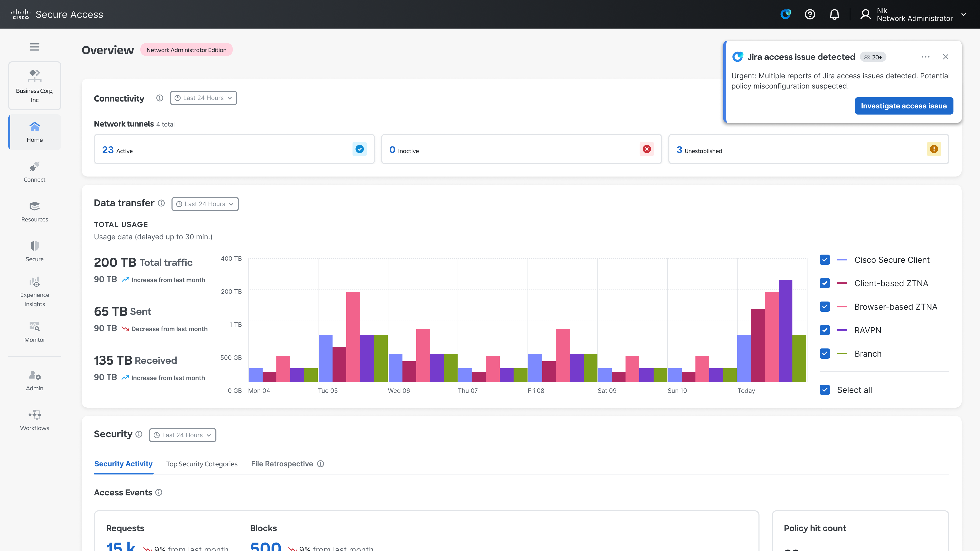Open the hamburger menu in the sidebar
Screen dimensions: 980x551
[35, 47]
